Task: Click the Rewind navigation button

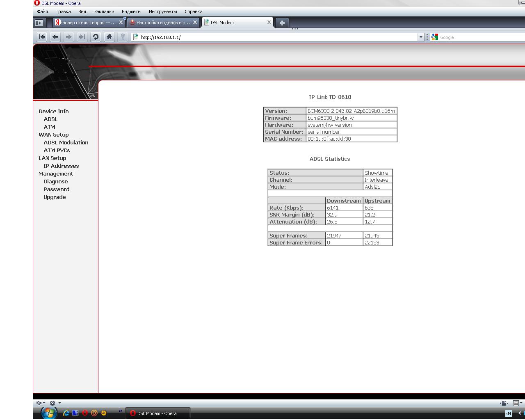Action: (42, 37)
